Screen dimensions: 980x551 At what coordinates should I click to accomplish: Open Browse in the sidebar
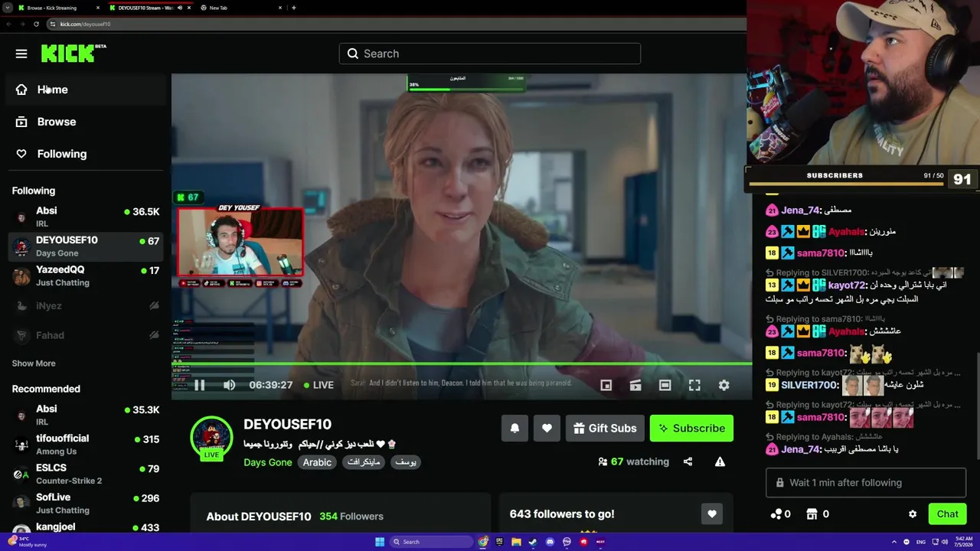[x=85, y=122]
